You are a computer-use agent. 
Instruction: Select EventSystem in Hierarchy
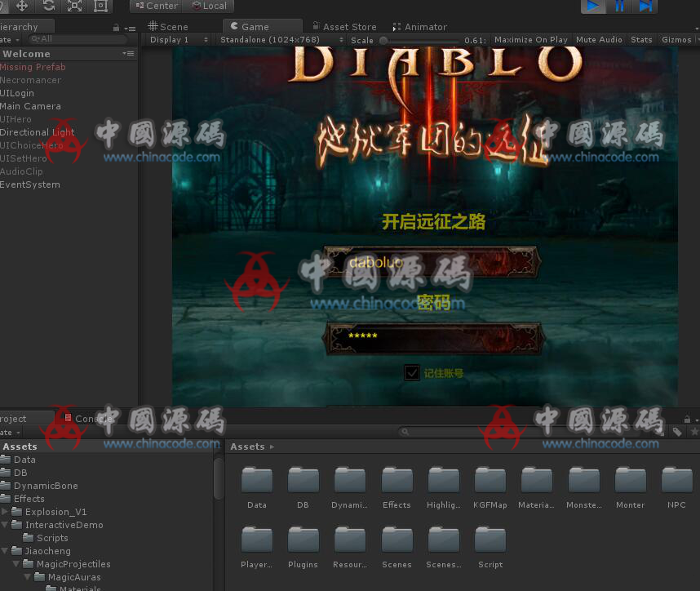pyautogui.click(x=30, y=184)
